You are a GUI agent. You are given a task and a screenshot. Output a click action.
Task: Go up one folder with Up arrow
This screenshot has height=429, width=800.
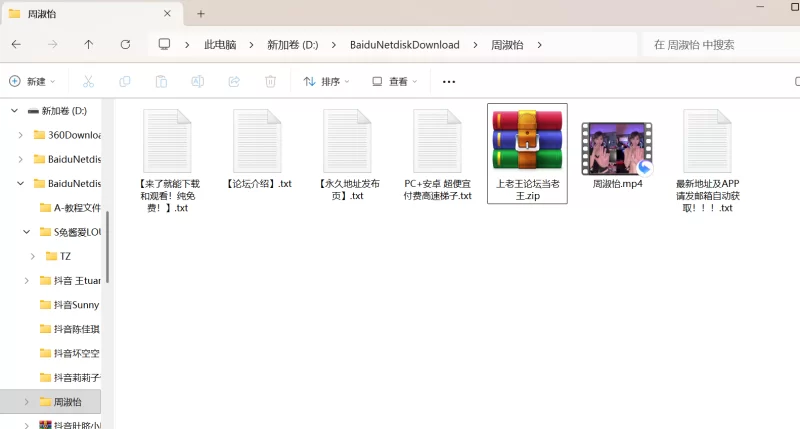tap(89, 45)
